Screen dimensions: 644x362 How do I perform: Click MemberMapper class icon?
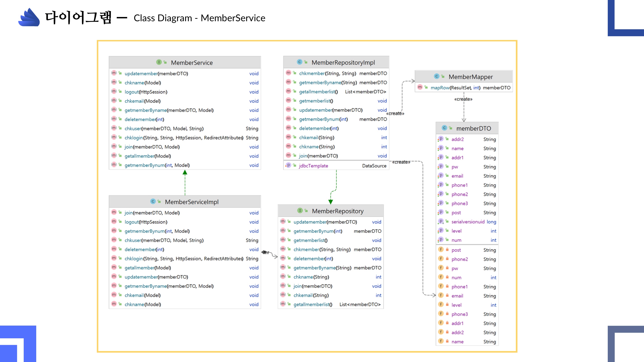[436, 76]
